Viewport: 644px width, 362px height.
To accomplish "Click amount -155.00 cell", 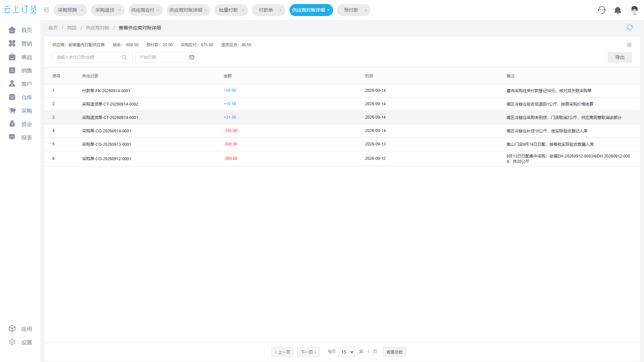I will (230, 131).
